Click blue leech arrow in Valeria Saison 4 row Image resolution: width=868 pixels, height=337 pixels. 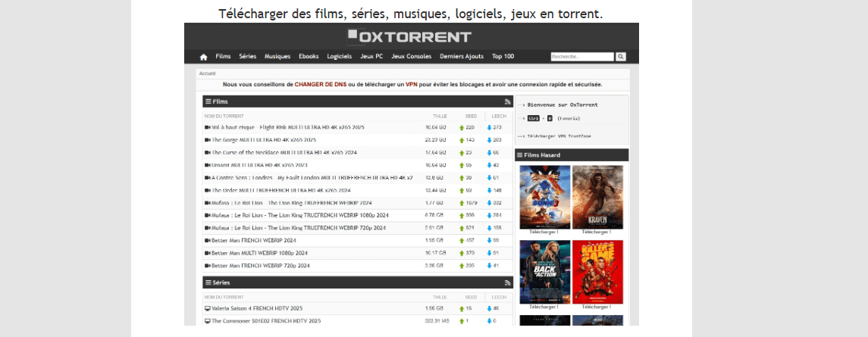pyautogui.click(x=490, y=309)
